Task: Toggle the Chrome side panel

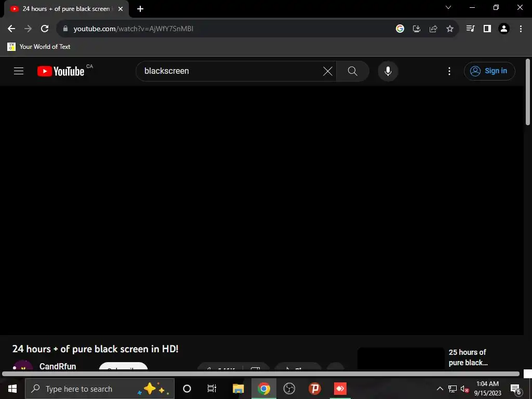Action: coord(487,29)
